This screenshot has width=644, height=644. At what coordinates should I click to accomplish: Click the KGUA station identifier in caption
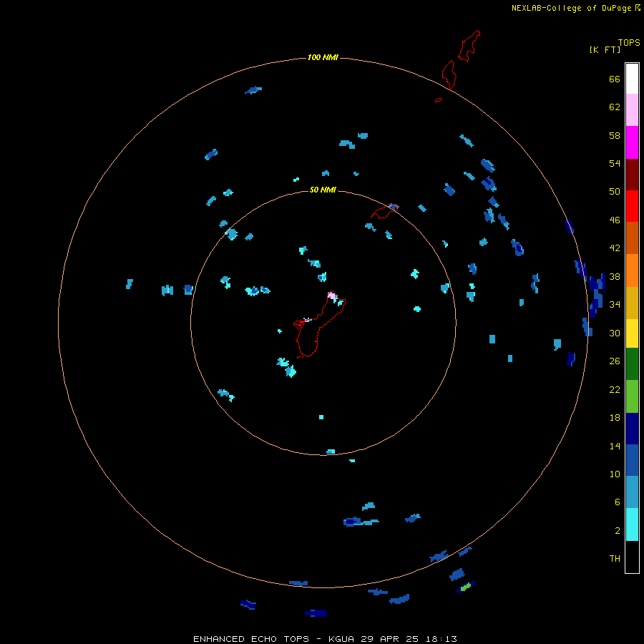click(343, 639)
